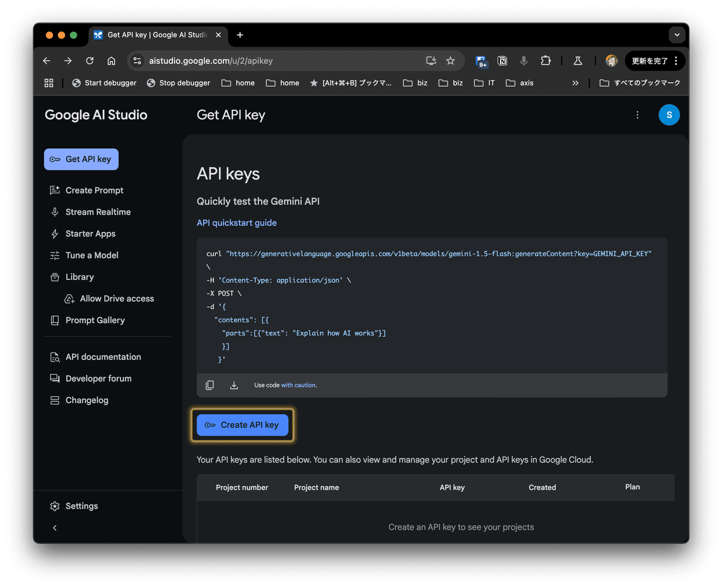Select the Get API key browser tab
Image resolution: width=723 pixels, height=588 pixels.
click(157, 35)
